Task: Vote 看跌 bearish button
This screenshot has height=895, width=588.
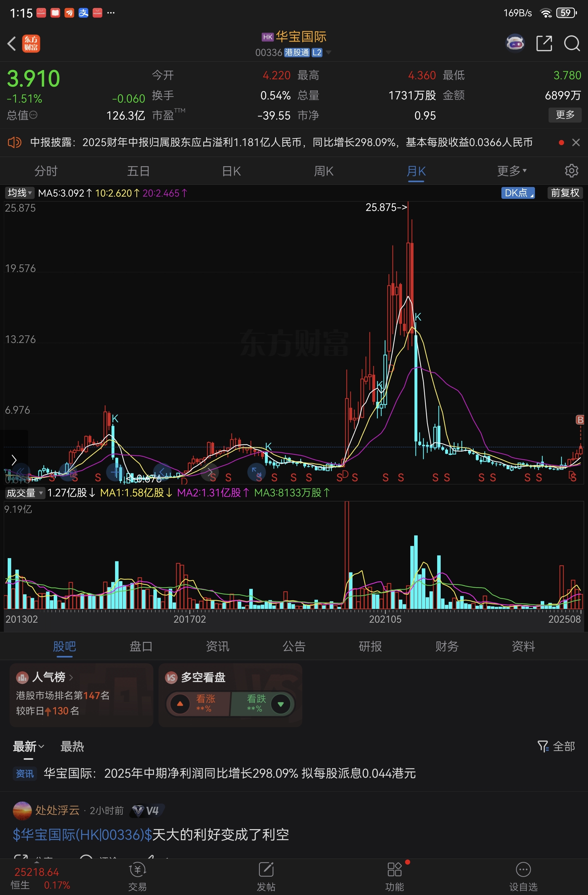Action: click(x=262, y=704)
